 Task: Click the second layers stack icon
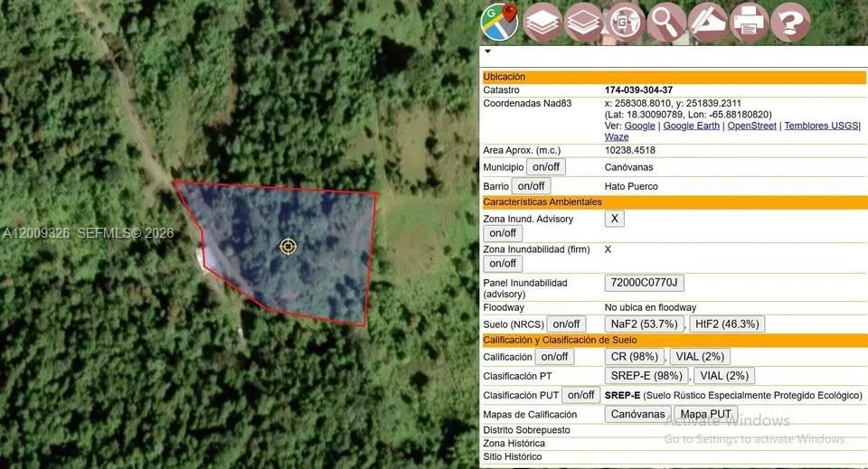click(x=584, y=22)
